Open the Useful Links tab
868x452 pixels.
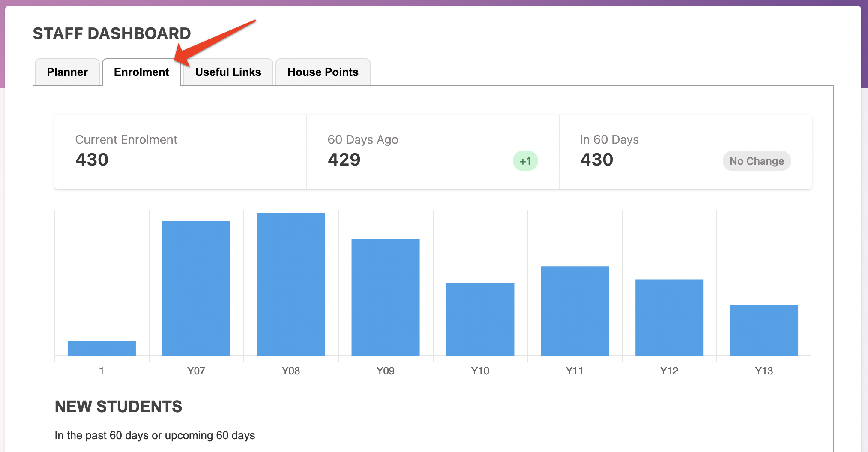pos(228,72)
